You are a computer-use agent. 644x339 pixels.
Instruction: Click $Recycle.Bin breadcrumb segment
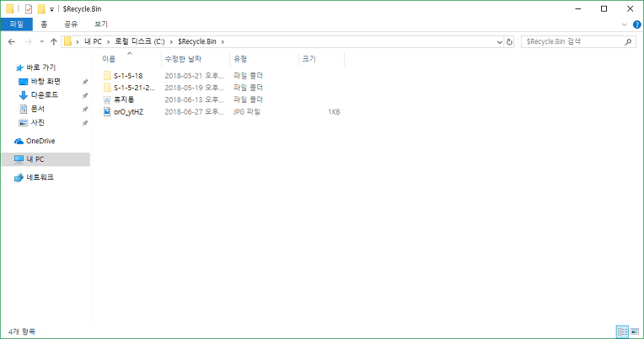pyautogui.click(x=197, y=41)
